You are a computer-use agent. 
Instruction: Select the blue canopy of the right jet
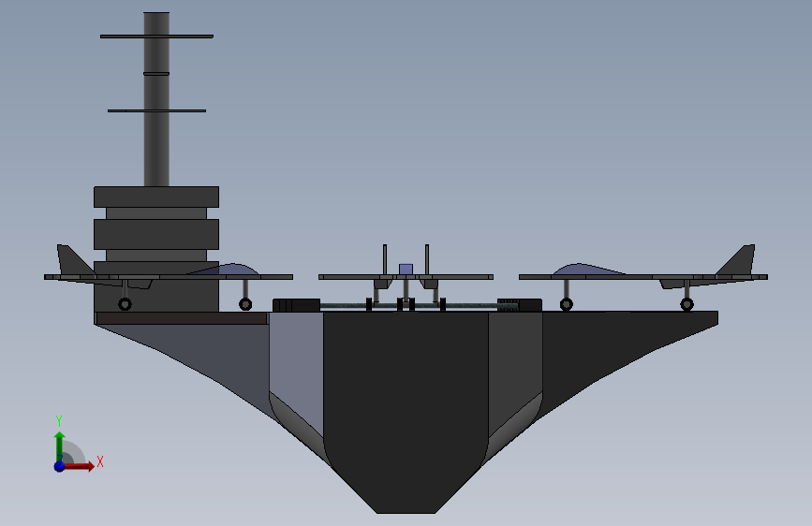tap(588, 270)
